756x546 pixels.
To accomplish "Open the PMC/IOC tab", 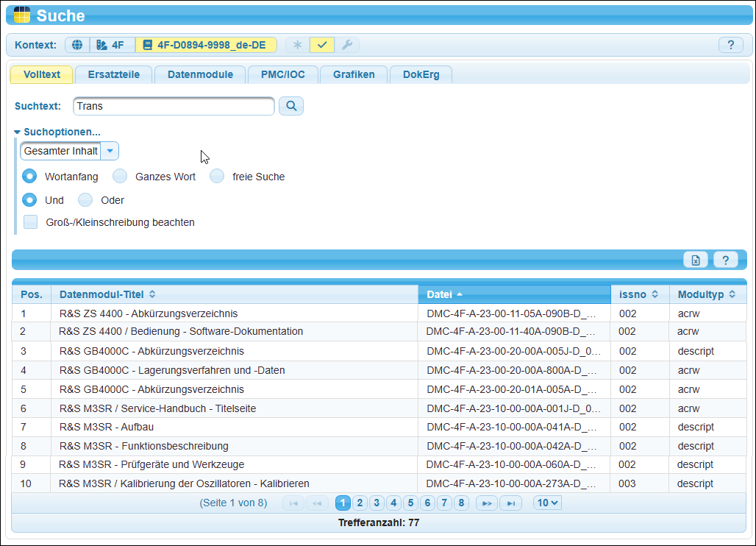I will pyautogui.click(x=283, y=75).
